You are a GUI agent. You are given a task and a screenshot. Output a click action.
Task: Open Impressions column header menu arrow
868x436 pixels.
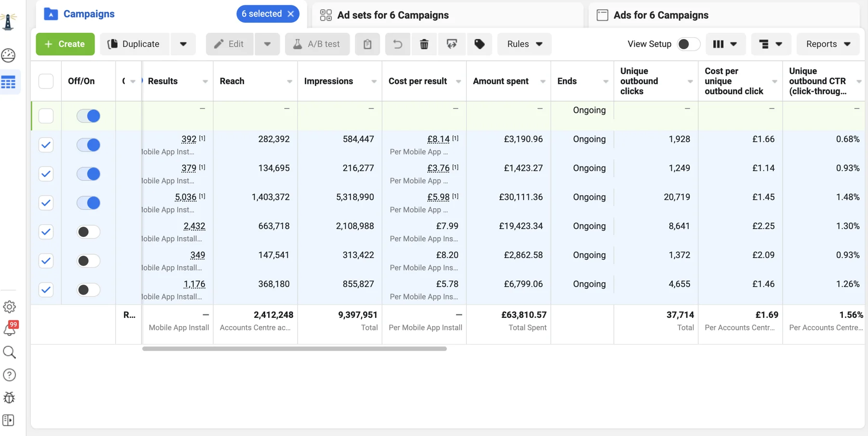click(374, 82)
